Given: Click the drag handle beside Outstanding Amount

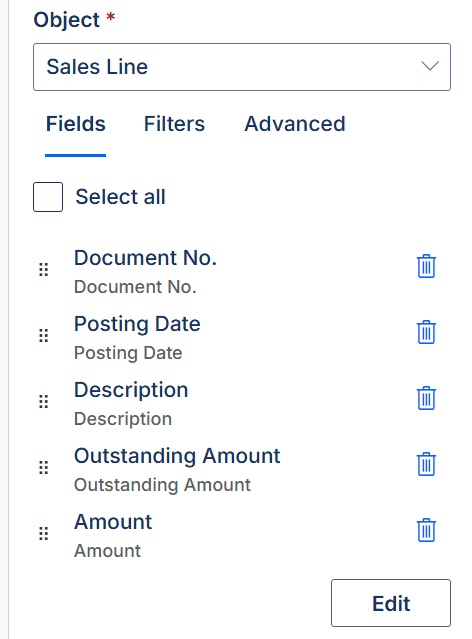Looking at the screenshot, I should 44,467.
